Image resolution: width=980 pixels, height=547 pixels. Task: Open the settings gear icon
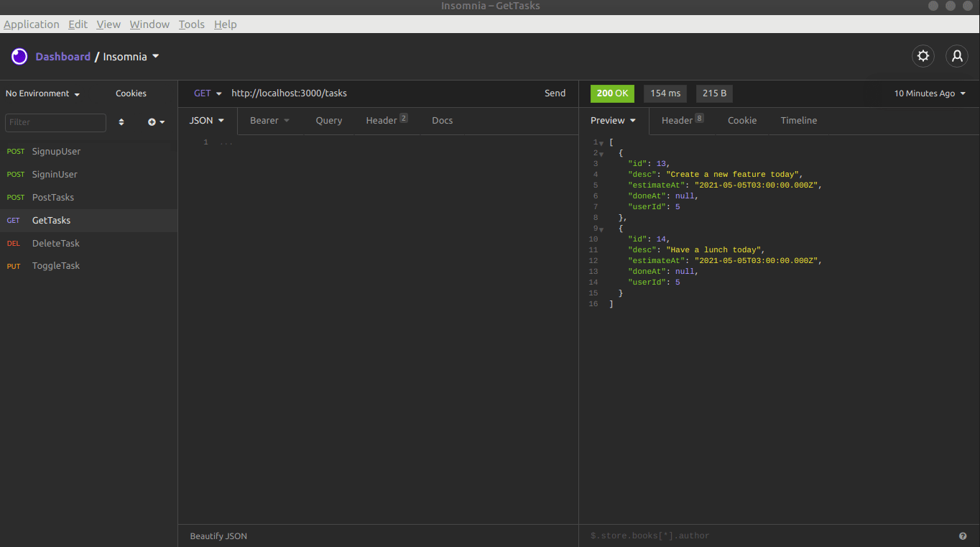click(x=923, y=56)
